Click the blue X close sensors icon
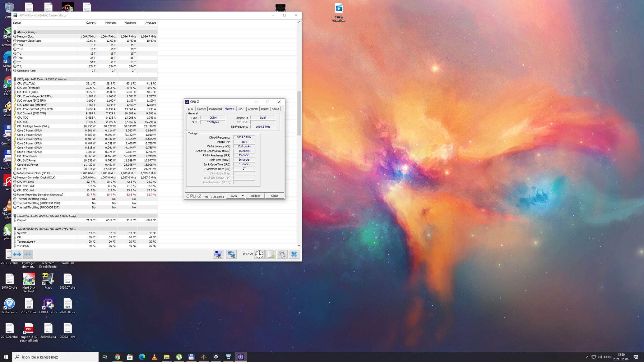 [294, 254]
